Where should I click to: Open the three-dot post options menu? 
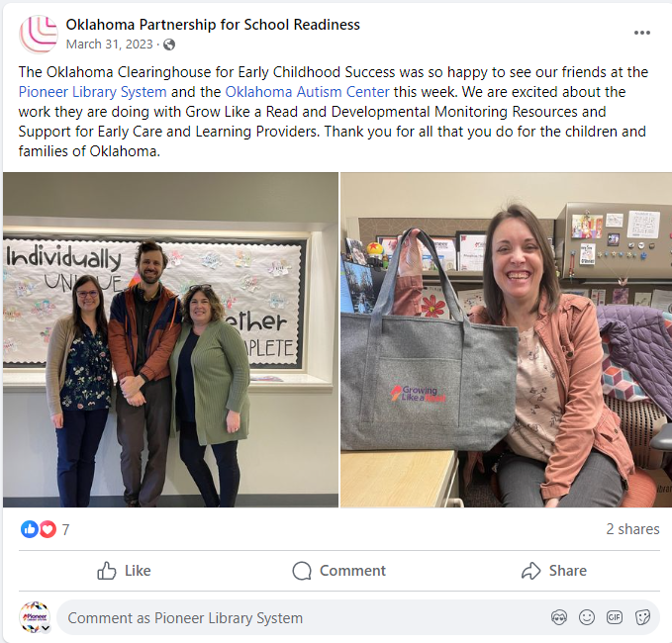(641, 33)
